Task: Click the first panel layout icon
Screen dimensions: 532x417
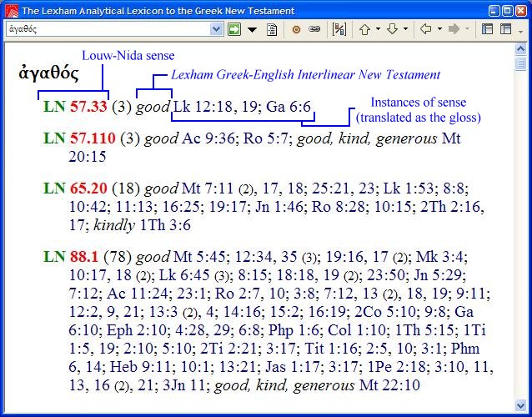Action: (487, 29)
